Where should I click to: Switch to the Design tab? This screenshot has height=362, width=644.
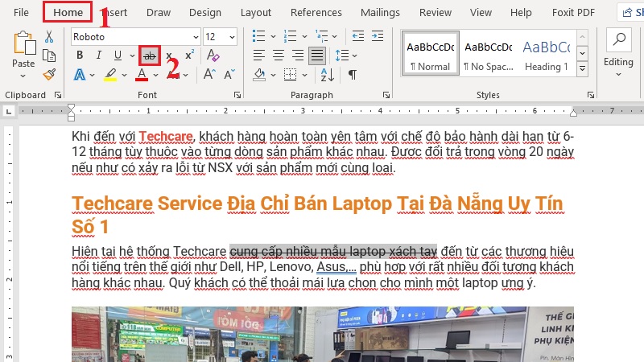pos(205,13)
